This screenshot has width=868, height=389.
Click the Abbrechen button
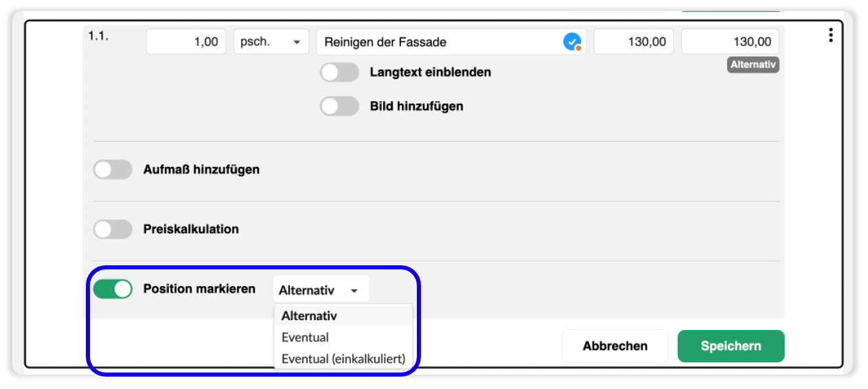click(615, 346)
